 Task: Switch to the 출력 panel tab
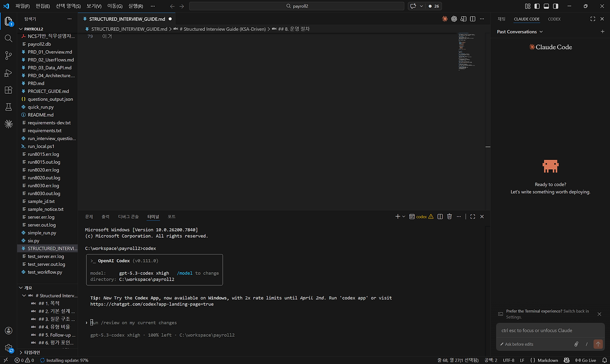coord(105,216)
